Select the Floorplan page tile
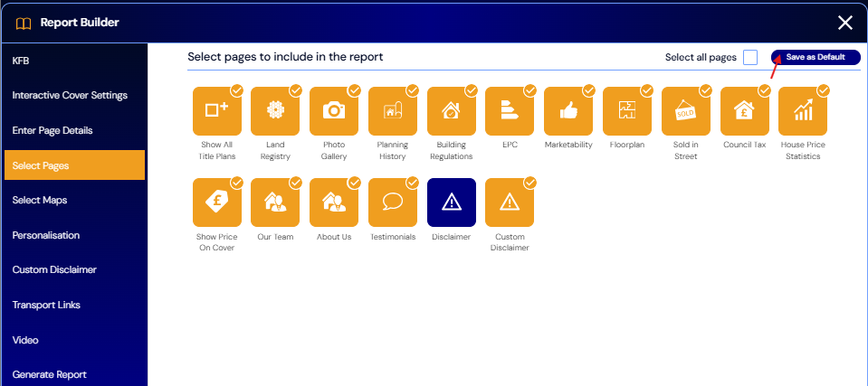 627,111
